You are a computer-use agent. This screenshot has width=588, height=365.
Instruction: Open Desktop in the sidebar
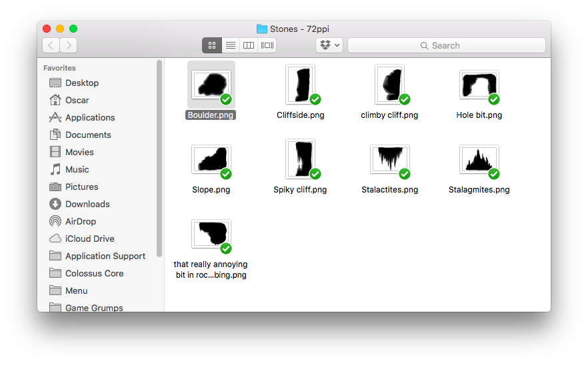pyautogui.click(x=81, y=83)
